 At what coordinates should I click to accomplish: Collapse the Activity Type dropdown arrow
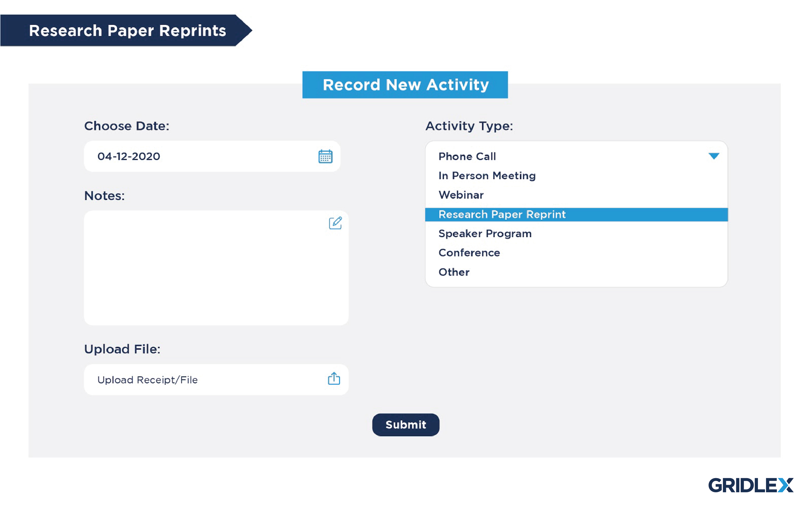click(x=714, y=156)
